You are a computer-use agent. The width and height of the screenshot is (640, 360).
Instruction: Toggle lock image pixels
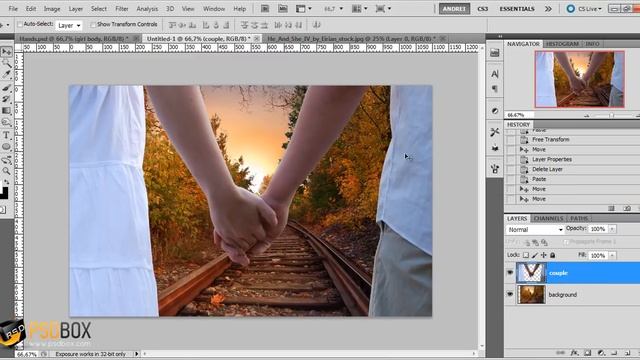pyautogui.click(x=535, y=255)
